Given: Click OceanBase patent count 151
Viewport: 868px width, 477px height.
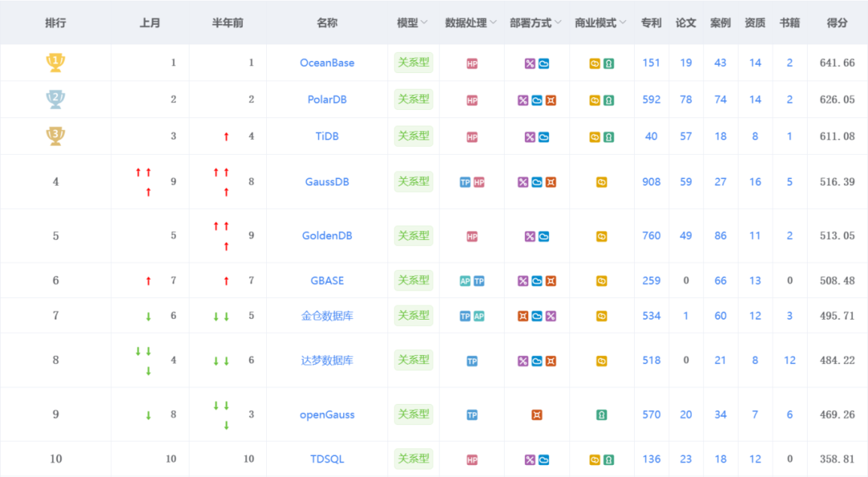Looking at the screenshot, I should 651,63.
